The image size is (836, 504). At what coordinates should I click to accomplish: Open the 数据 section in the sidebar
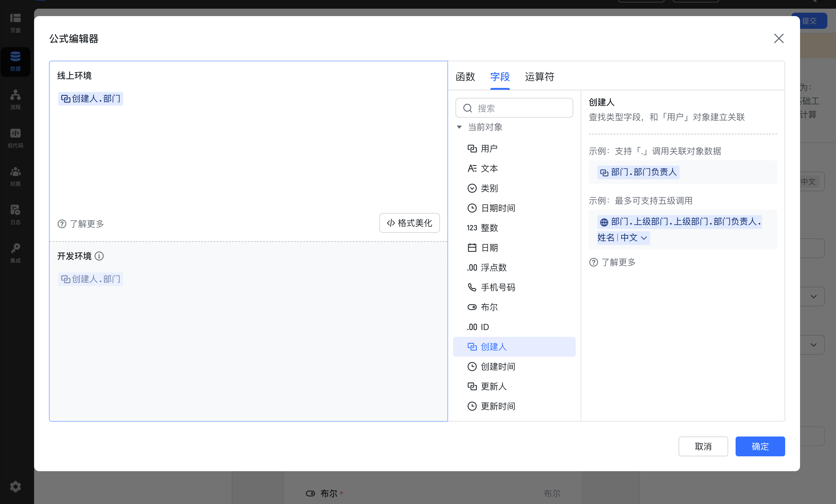pyautogui.click(x=15, y=61)
